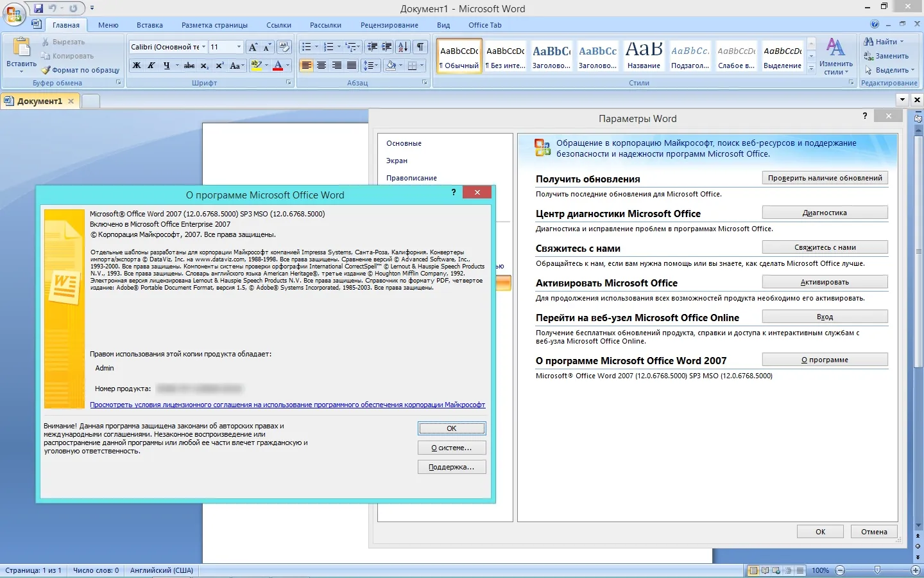The width and height of the screenshot is (924, 578).
Task: Open the font size dropdown
Action: click(239, 47)
